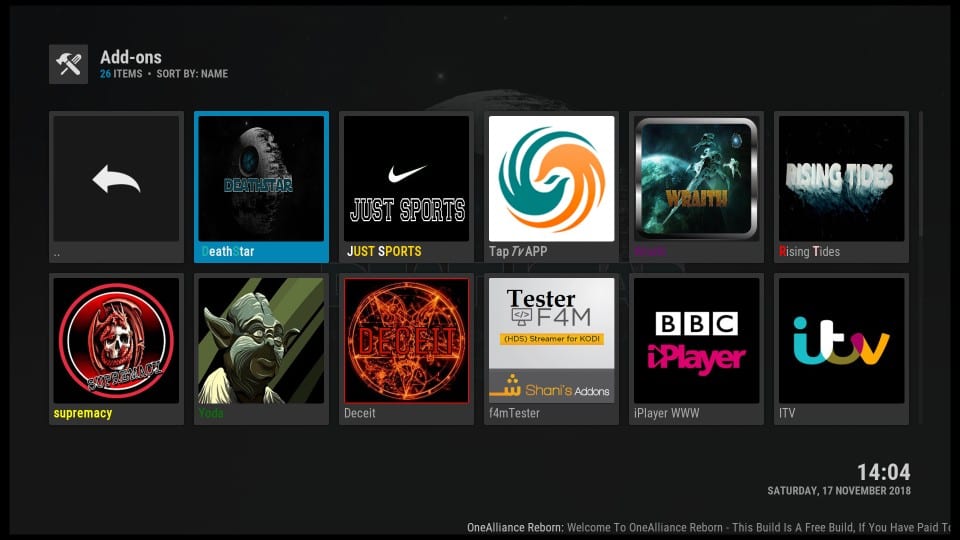Image resolution: width=960 pixels, height=540 pixels.
Task: Click the 14:04 clock display
Action: coord(883,472)
